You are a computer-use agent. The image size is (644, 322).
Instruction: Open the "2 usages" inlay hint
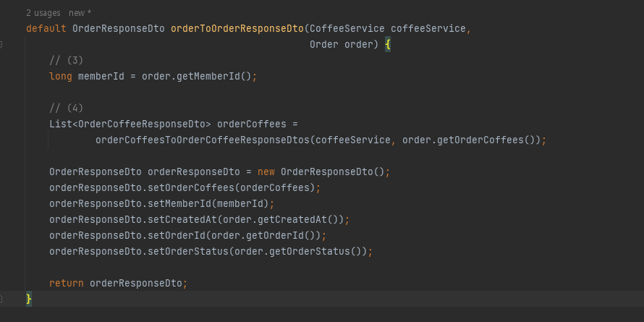43,13
